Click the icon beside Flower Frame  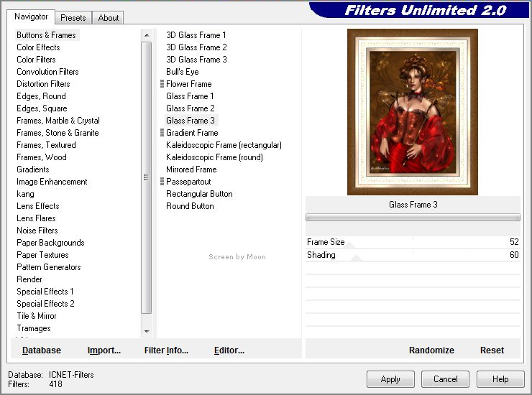162,84
